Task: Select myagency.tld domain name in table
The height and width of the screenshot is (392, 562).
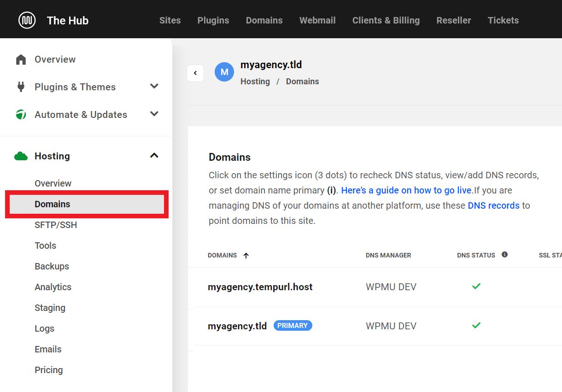Action: (x=237, y=326)
